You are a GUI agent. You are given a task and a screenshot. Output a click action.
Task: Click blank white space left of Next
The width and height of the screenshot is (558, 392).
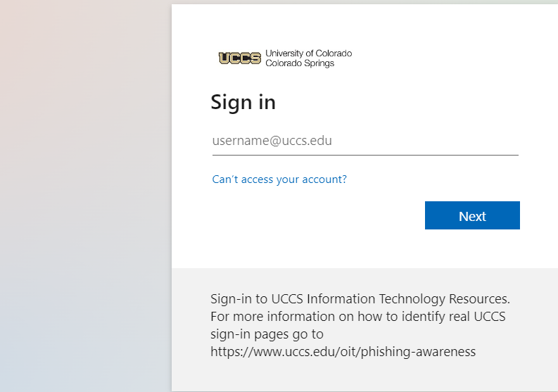pos(317,215)
